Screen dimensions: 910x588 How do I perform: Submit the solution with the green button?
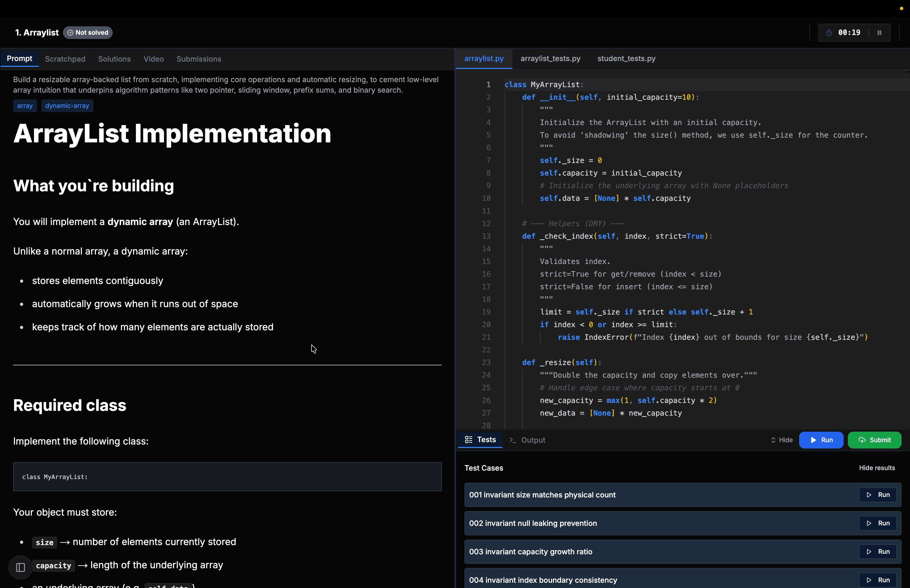[874, 440]
